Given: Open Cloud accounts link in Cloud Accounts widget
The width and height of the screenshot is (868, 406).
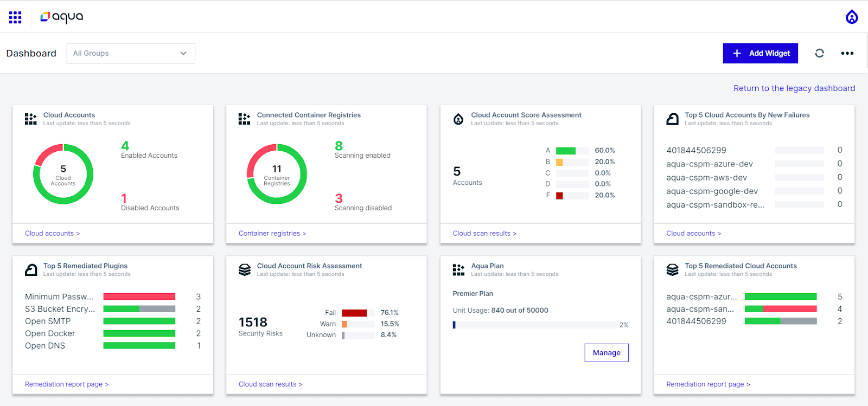Looking at the screenshot, I should click(52, 233).
